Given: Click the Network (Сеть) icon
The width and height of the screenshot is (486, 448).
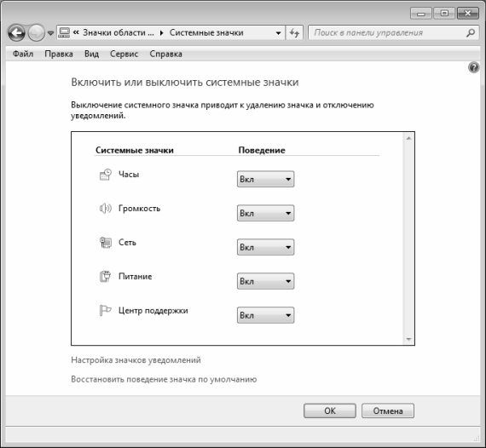Looking at the screenshot, I should point(106,243).
